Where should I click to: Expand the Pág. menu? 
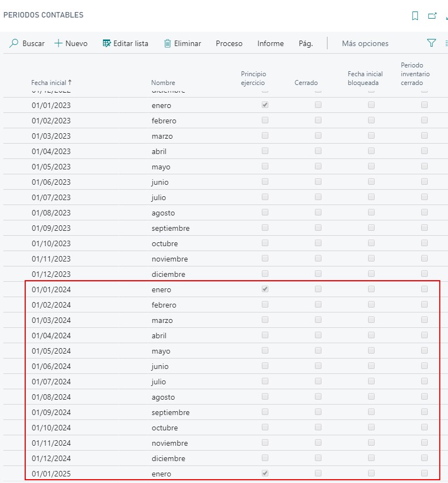click(x=306, y=43)
